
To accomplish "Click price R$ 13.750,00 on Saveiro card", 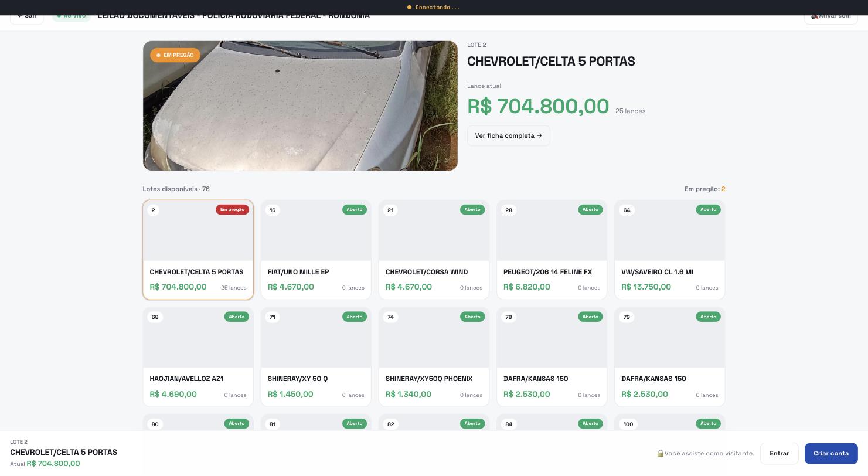I will click(x=646, y=287).
